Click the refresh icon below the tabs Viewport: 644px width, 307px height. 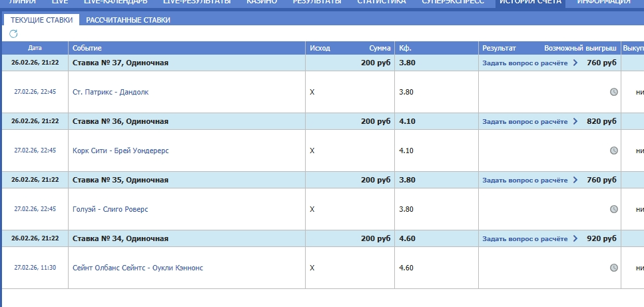pyautogui.click(x=13, y=33)
